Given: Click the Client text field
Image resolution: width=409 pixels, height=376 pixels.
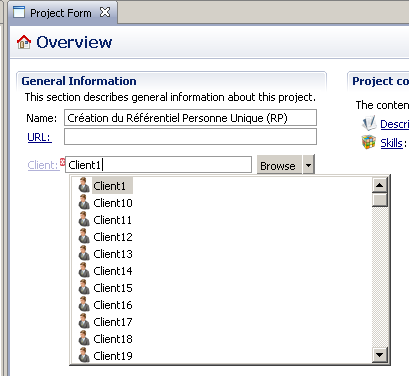Looking at the screenshot, I should click(158, 165).
